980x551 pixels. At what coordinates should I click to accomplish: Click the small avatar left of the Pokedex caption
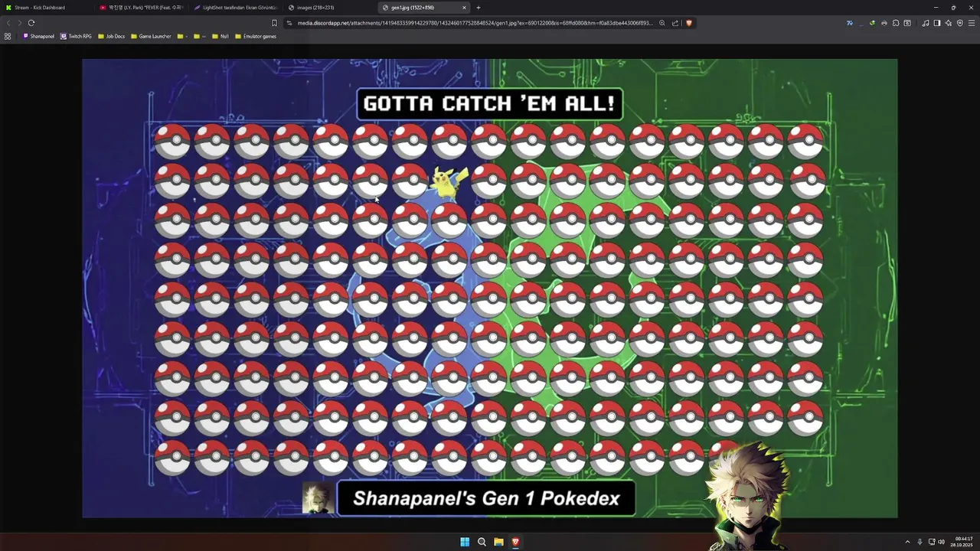(x=318, y=498)
